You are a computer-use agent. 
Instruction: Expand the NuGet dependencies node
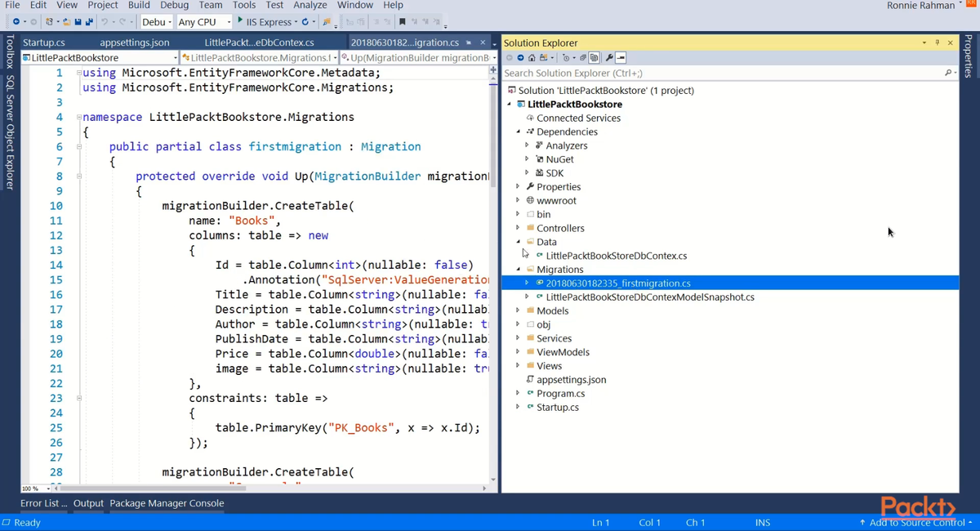tap(527, 159)
